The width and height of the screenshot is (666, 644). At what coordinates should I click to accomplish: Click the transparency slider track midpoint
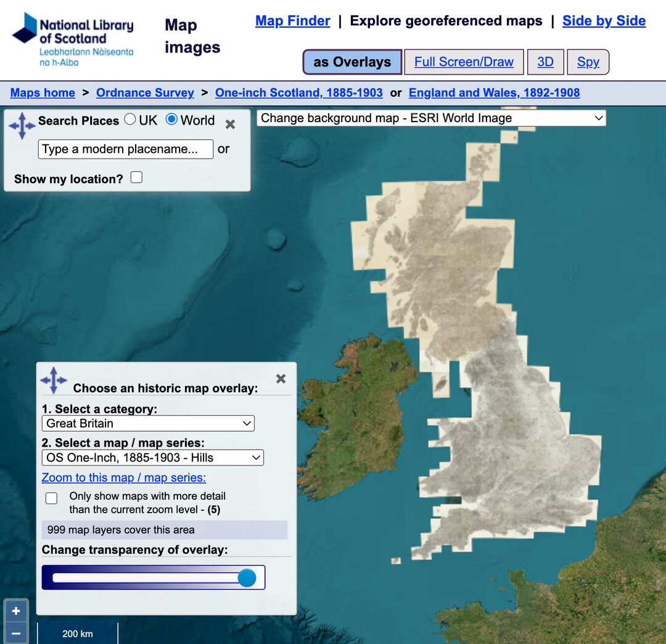154,578
